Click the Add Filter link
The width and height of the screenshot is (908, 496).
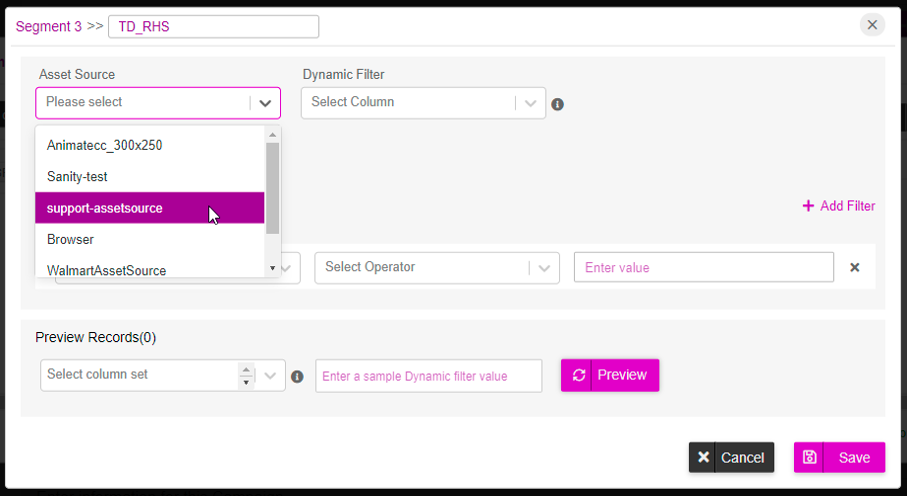tap(839, 206)
